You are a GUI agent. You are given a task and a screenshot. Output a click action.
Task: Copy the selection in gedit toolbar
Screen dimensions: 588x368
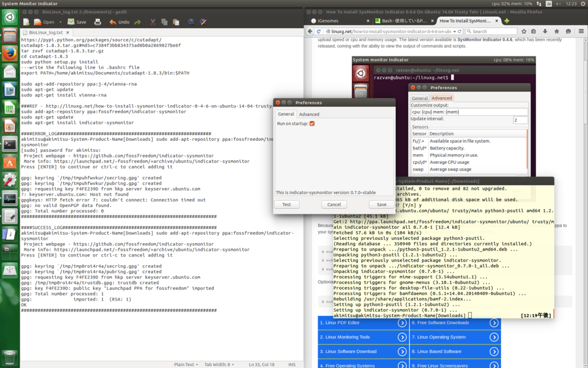[164, 22]
